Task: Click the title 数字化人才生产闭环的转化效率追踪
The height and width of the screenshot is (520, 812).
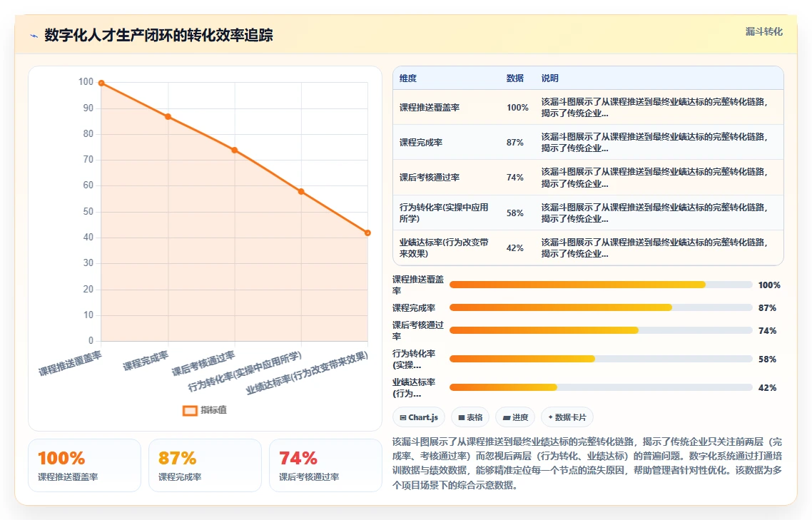Action: coord(158,35)
